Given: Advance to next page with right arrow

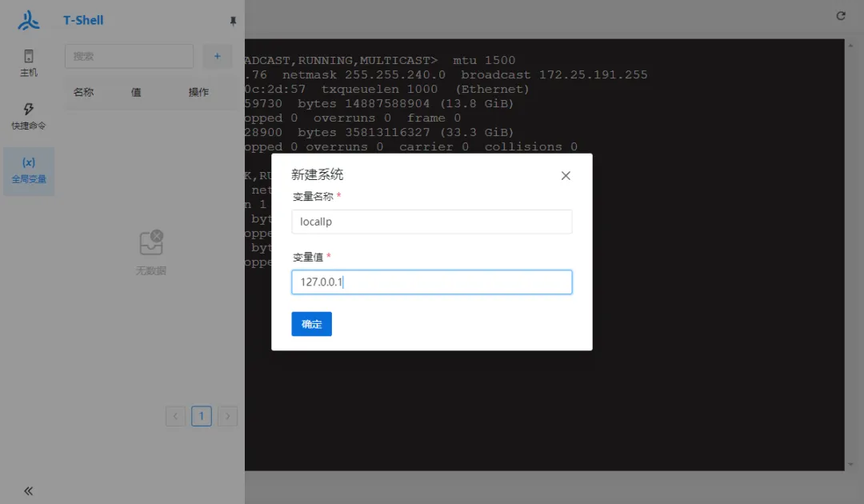Looking at the screenshot, I should pos(226,416).
